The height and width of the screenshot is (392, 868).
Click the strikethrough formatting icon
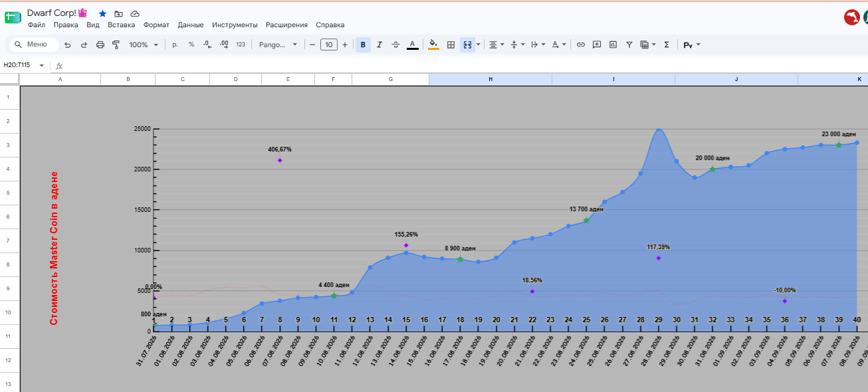click(x=396, y=45)
